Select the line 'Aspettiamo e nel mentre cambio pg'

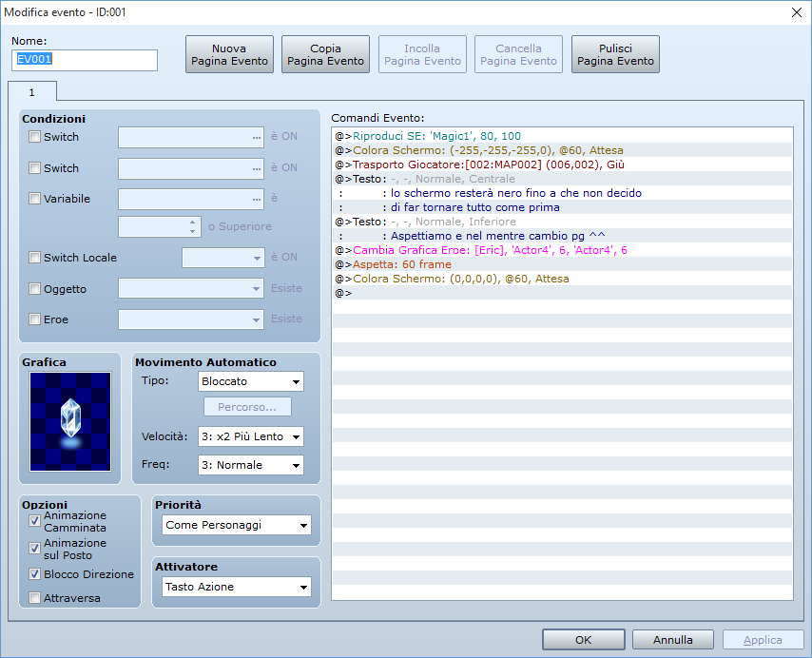point(562,236)
